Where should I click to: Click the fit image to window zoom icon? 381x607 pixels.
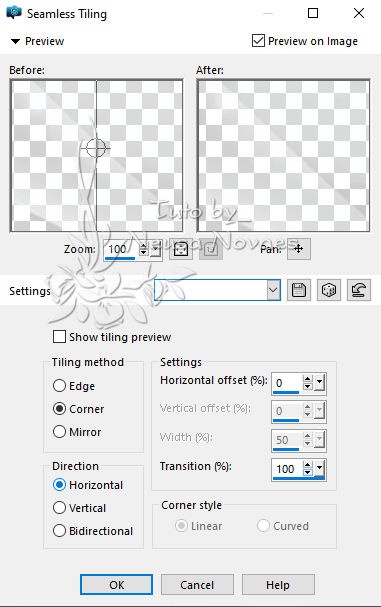(x=181, y=249)
